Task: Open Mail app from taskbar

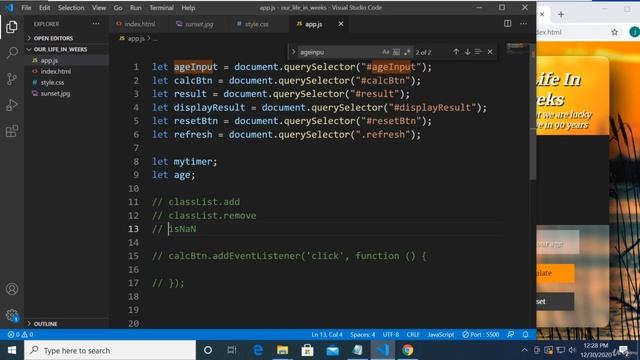Action: click(332, 350)
